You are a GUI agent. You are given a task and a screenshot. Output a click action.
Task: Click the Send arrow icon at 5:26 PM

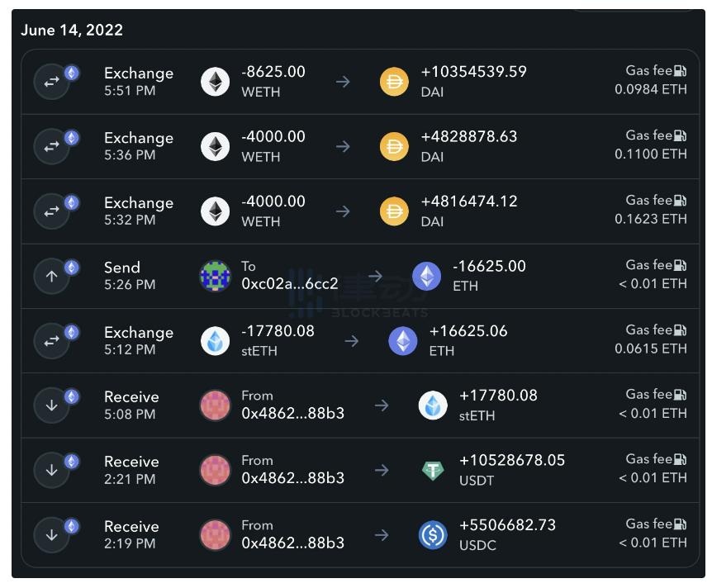tap(51, 277)
